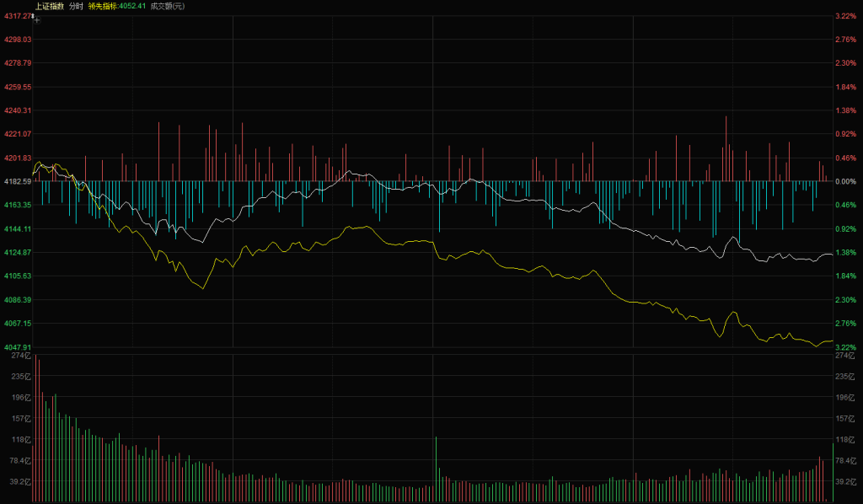Screen dimensions: 863x504
Task: Click the 4317.27 top price axis label
Action: (16, 16)
